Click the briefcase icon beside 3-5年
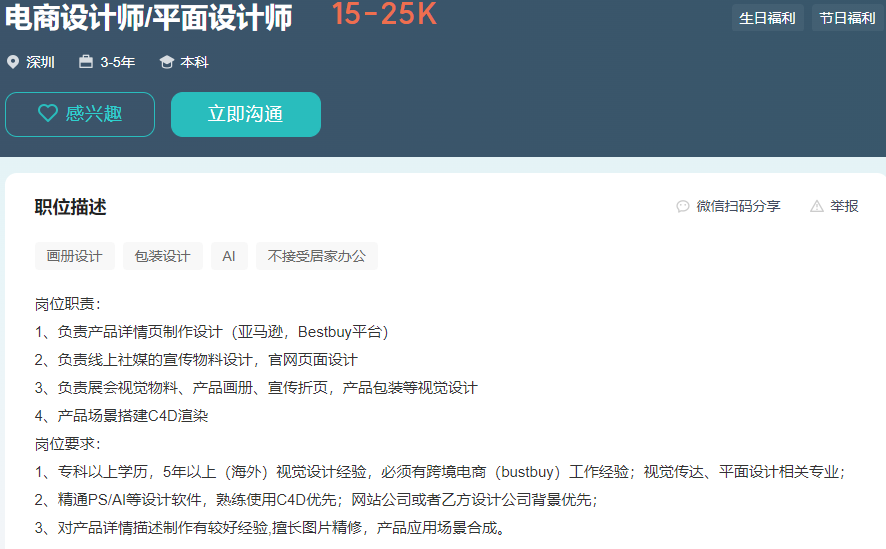Viewport: 886px width, 549px height. coord(86,62)
